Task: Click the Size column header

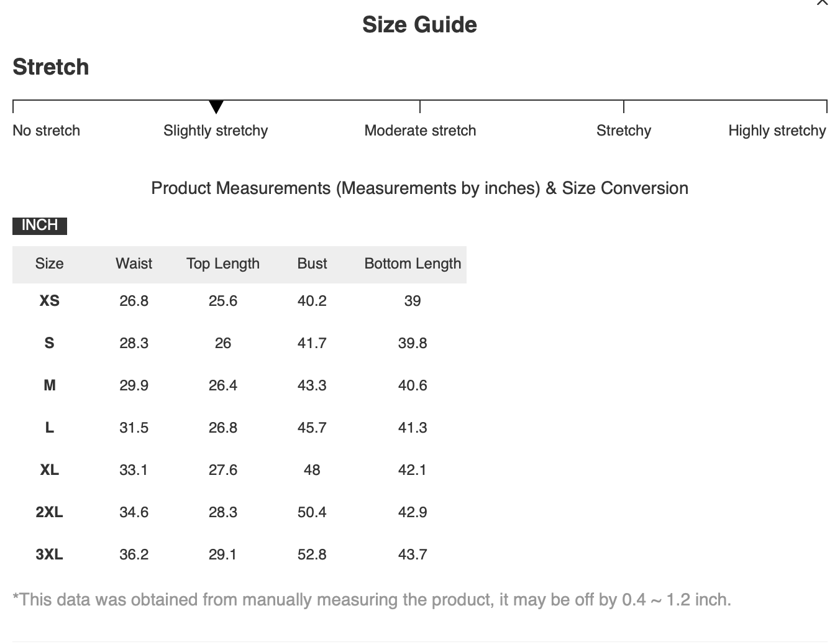Action: pos(50,264)
